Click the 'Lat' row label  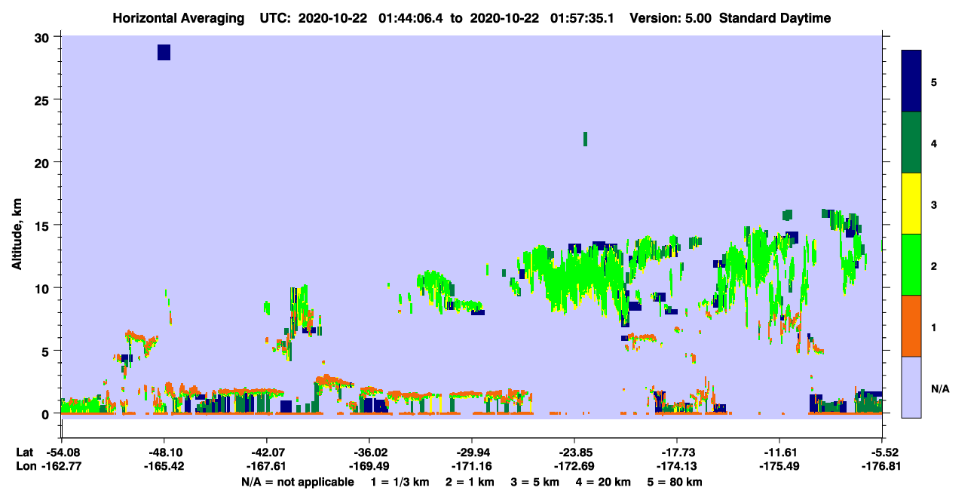click(24, 452)
